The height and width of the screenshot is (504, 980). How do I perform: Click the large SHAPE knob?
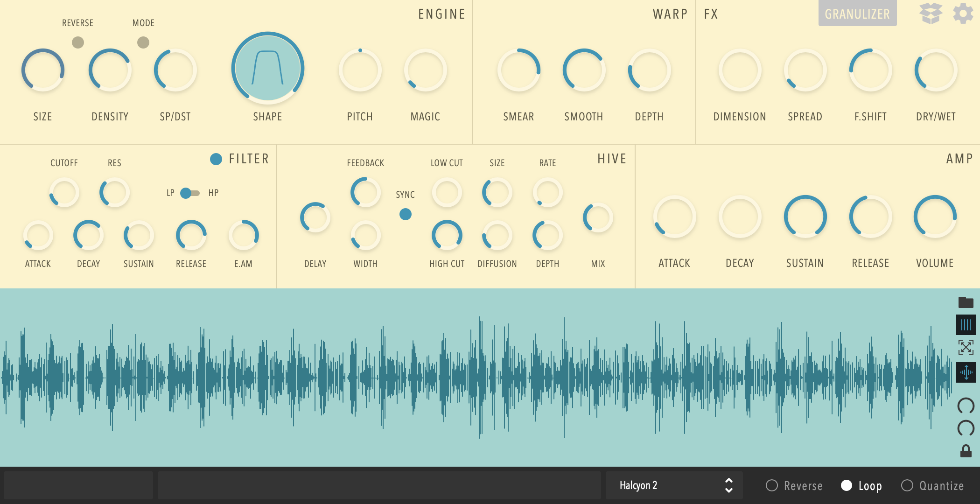pyautogui.click(x=268, y=68)
